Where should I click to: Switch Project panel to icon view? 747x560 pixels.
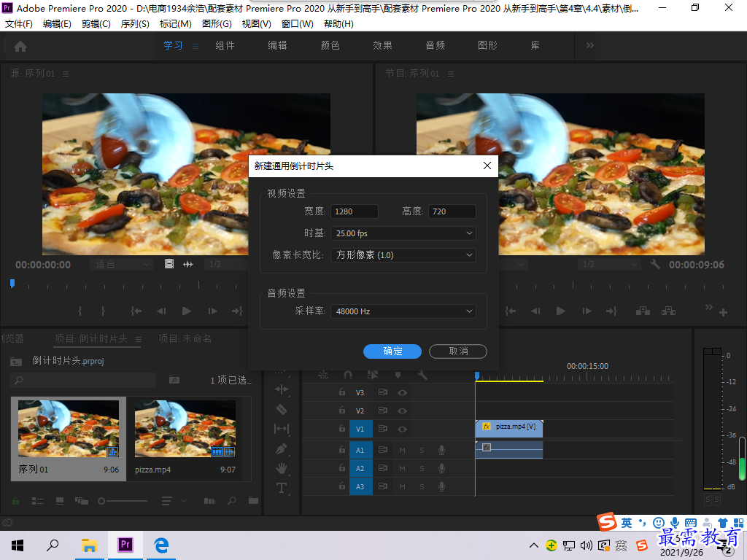click(x=60, y=501)
